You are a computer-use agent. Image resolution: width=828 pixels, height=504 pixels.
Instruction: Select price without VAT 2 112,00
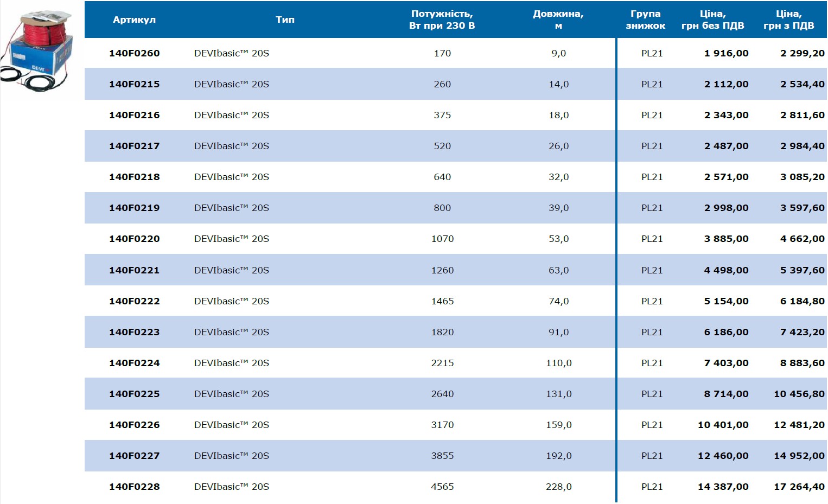(726, 84)
